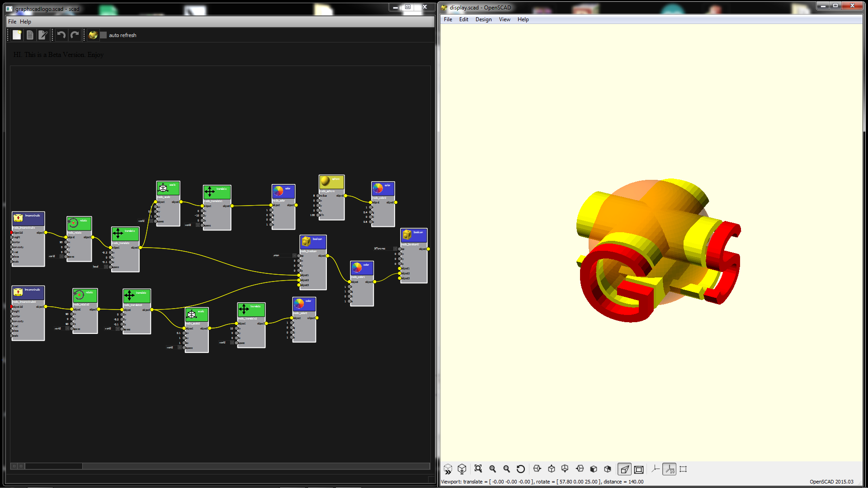This screenshot has width=868, height=488.
Task: Click the alpha value 0.8 on node_color2
Action: pos(365,222)
